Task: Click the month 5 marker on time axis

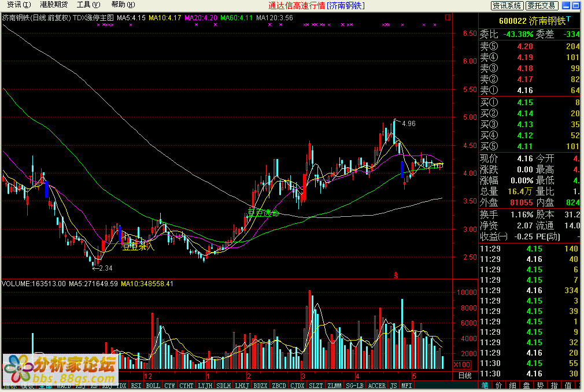Action: 414,376
